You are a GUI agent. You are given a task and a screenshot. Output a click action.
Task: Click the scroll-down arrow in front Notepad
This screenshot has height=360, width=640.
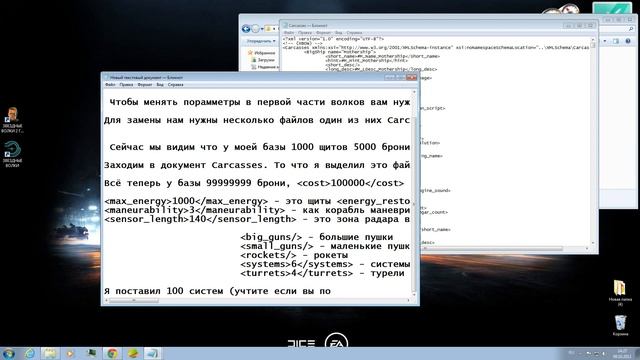click(x=414, y=294)
